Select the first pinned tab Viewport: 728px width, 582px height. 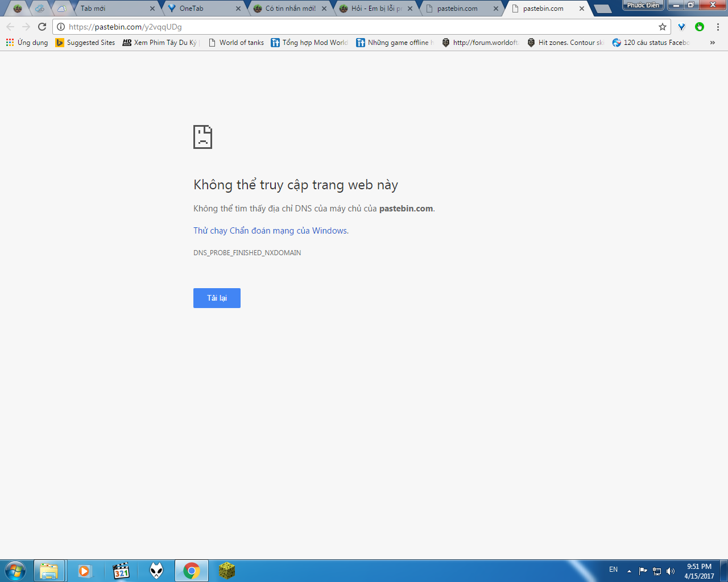[18, 9]
